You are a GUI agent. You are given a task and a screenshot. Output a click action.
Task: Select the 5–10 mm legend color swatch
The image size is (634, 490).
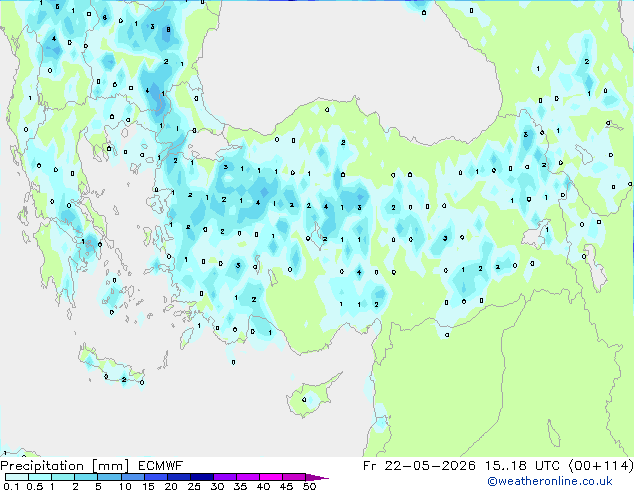[109, 477]
